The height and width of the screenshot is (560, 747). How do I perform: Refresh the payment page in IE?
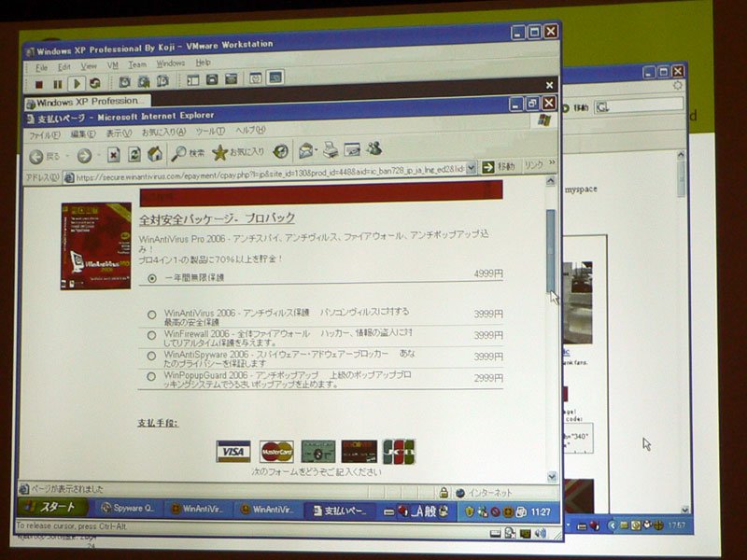point(134,154)
